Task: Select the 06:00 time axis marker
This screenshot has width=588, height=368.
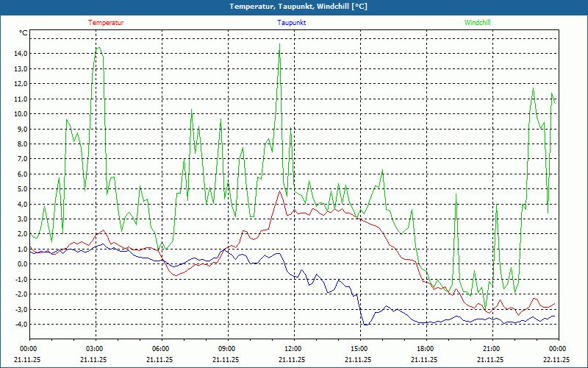Action: (x=161, y=349)
